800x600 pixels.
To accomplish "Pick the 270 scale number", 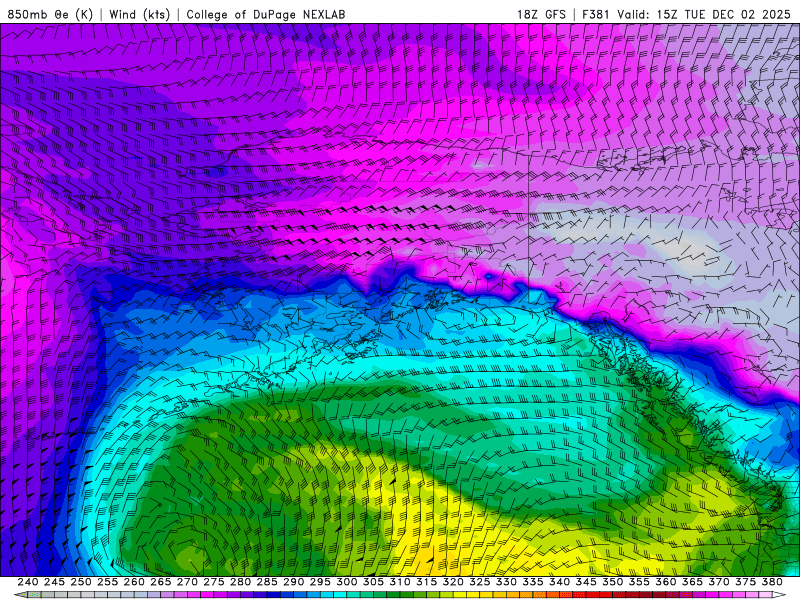I will (187, 582).
